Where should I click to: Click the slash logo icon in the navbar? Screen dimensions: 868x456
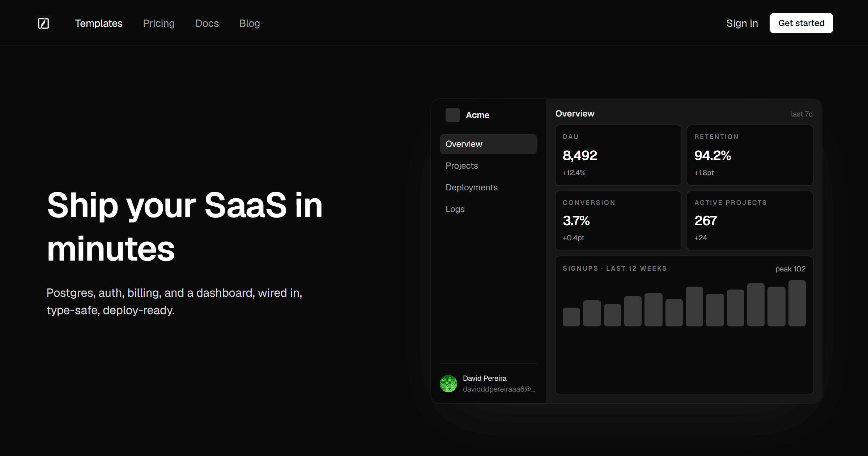point(43,23)
